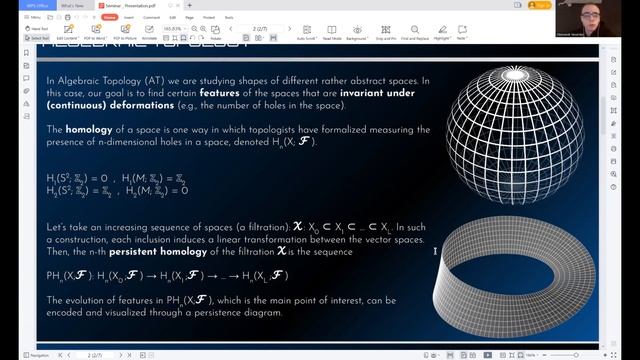Enter full screen from status bar
Viewport: 640px width, 360px height.
click(x=613, y=355)
